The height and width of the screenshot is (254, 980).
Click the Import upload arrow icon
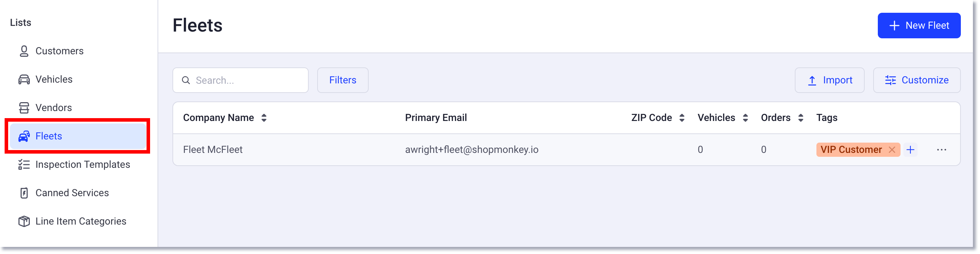pyautogui.click(x=812, y=80)
